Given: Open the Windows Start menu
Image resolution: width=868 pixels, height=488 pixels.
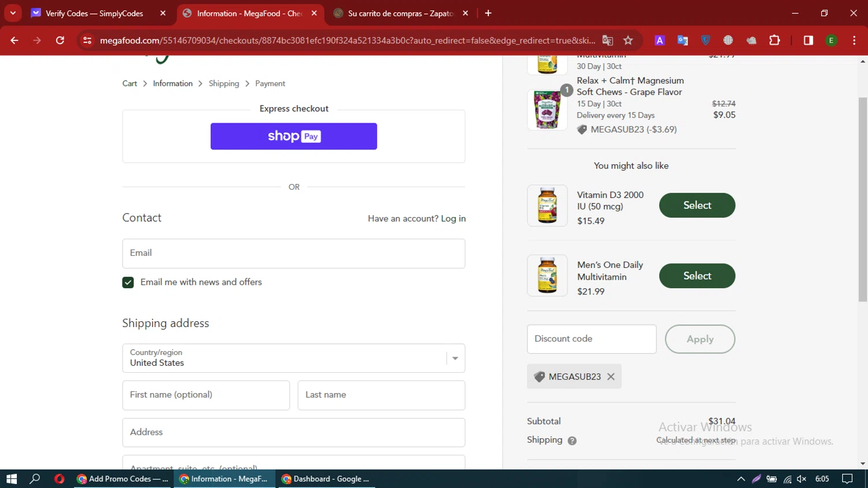Looking at the screenshot, I should click(12, 479).
